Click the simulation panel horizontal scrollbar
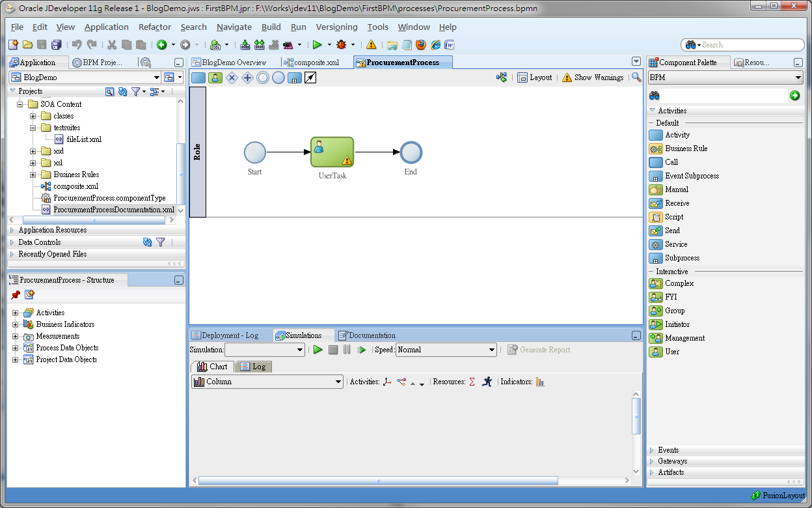 tap(378, 481)
